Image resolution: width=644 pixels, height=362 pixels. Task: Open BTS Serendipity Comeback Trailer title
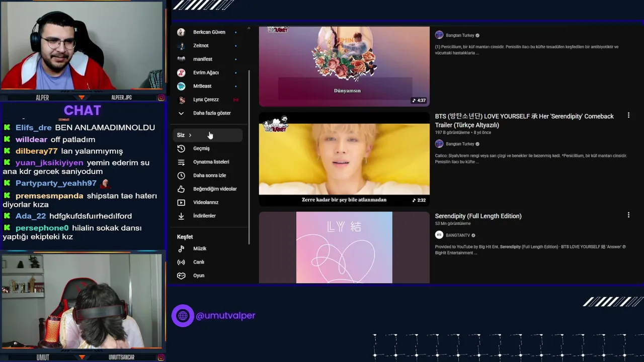pos(524,121)
